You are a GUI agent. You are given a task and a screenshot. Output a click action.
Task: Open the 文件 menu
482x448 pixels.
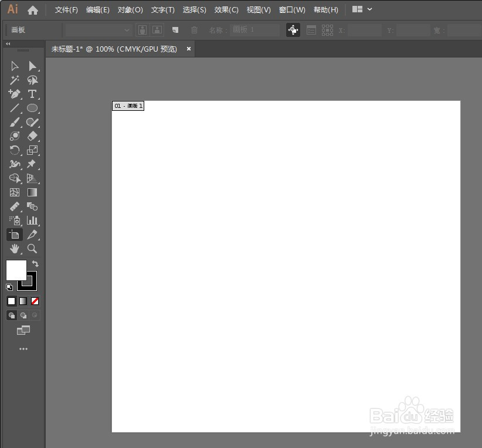tap(66, 9)
